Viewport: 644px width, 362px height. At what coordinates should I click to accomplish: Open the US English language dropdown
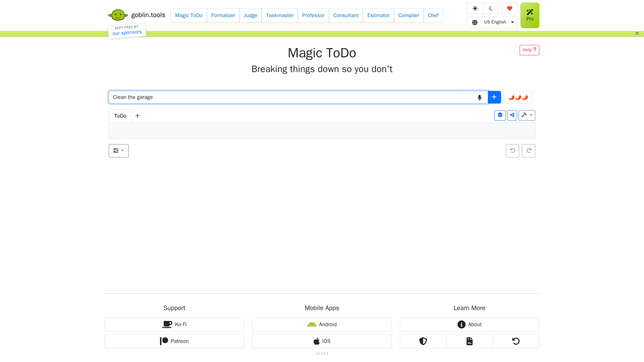[492, 22]
